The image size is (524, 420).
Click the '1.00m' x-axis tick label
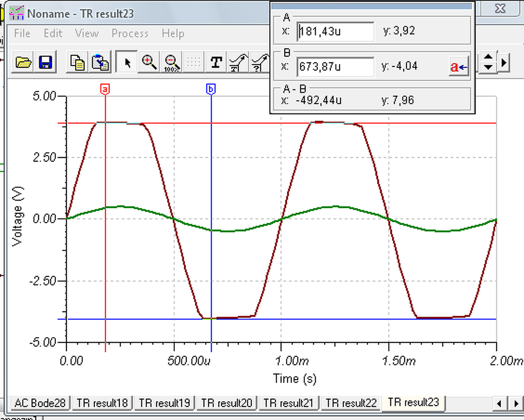coord(292,361)
